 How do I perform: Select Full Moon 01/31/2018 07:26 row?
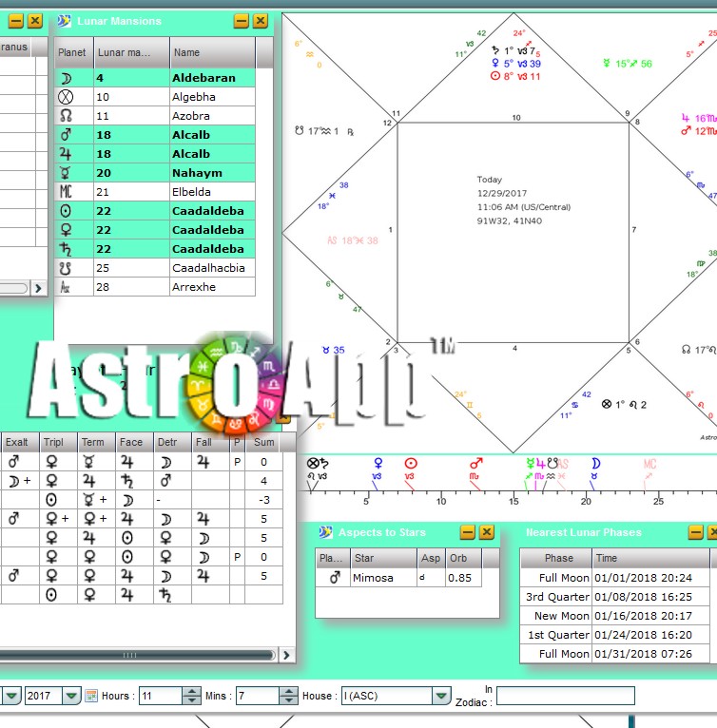pos(614,654)
